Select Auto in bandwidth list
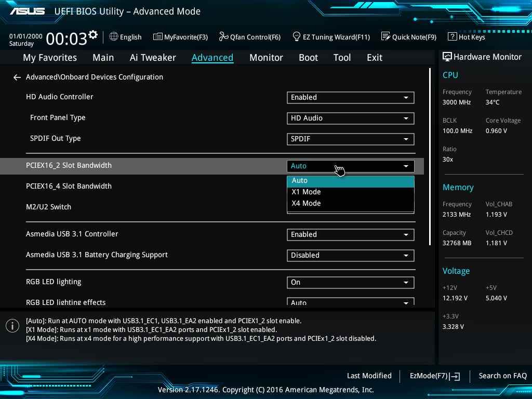The width and height of the screenshot is (532, 399). click(351, 181)
